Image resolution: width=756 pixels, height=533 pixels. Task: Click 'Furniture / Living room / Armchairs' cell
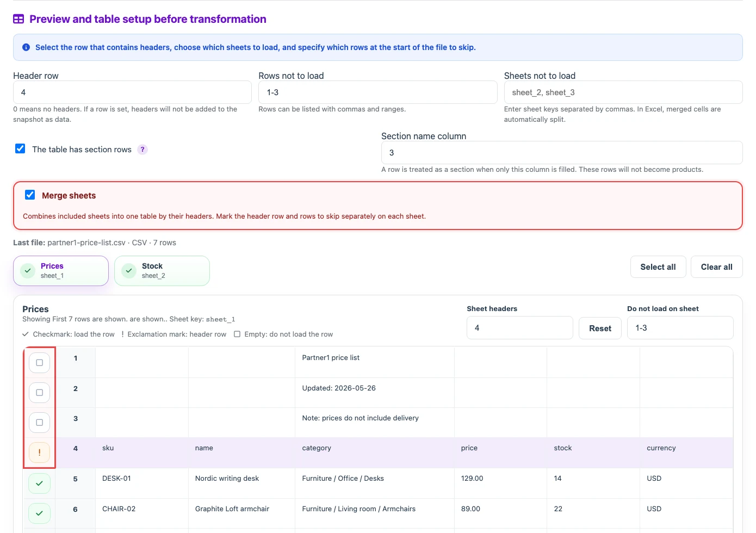[x=375, y=513]
